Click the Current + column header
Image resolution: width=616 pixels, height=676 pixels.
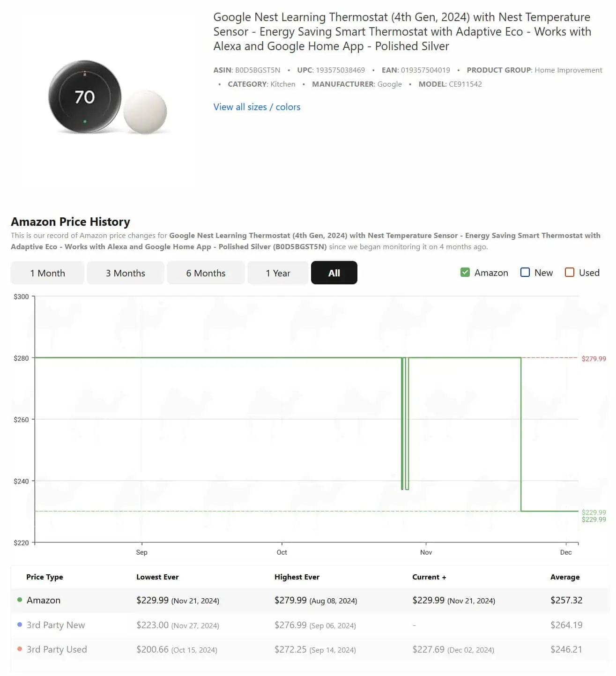click(429, 577)
